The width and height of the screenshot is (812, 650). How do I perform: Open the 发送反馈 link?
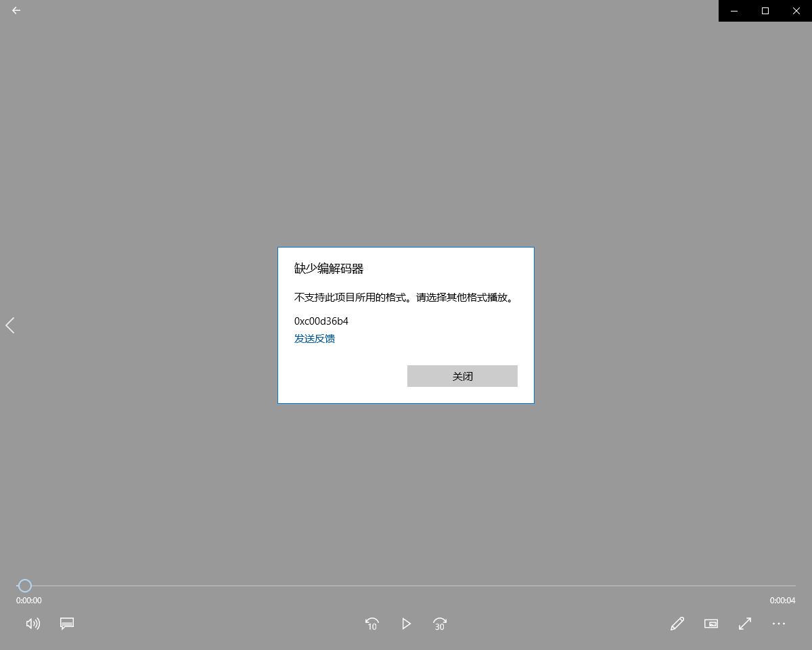[315, 338]
